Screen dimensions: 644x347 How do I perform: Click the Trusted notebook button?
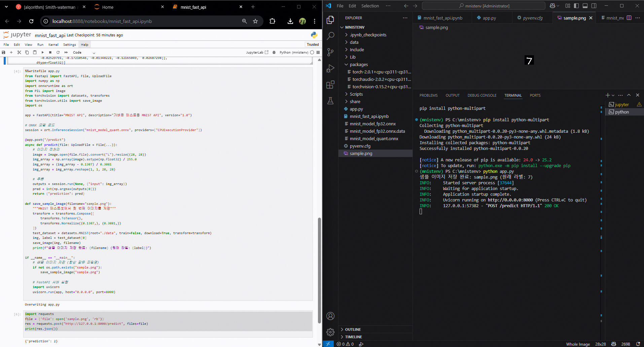[313, 44]
